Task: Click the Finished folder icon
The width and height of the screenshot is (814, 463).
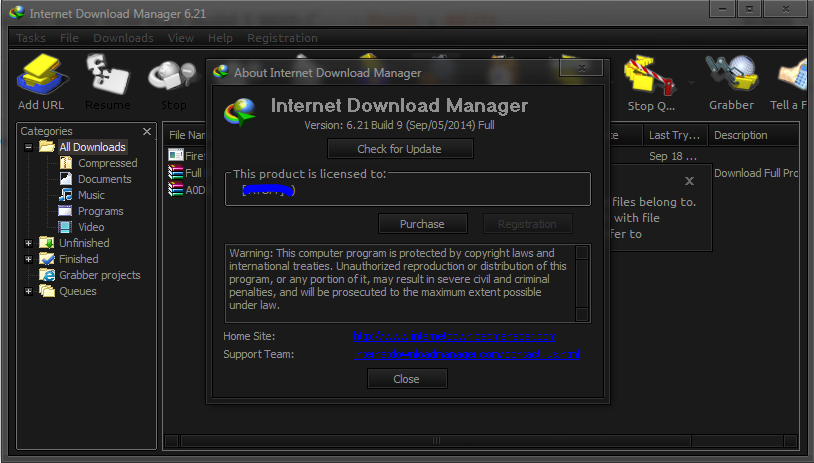Action: tap(47, 259)
